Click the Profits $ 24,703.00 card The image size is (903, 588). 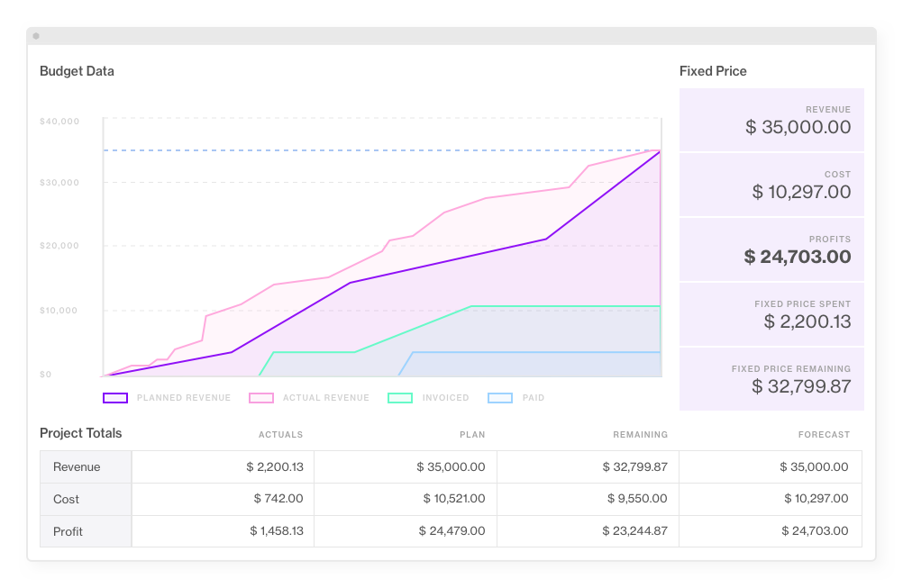coord(771,249)
